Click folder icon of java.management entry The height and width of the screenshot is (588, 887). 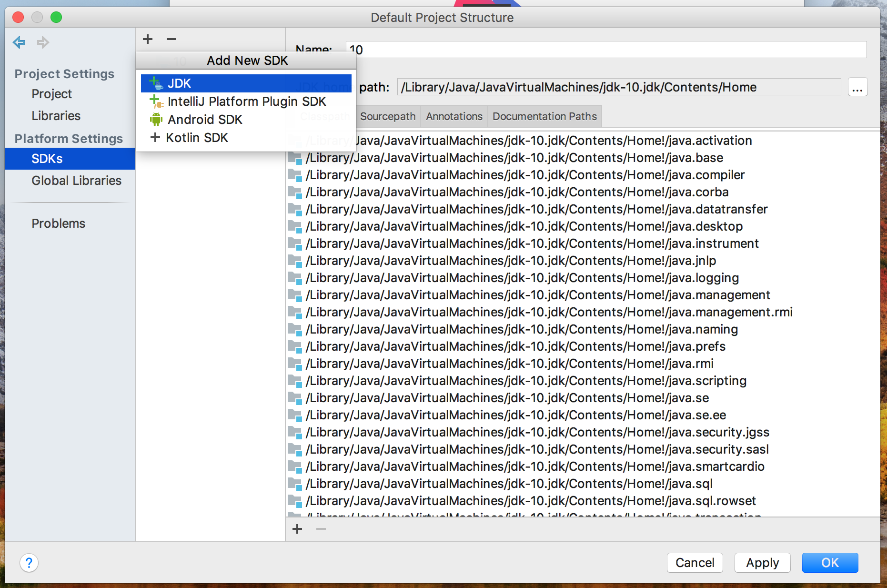[x=295, y=295]
